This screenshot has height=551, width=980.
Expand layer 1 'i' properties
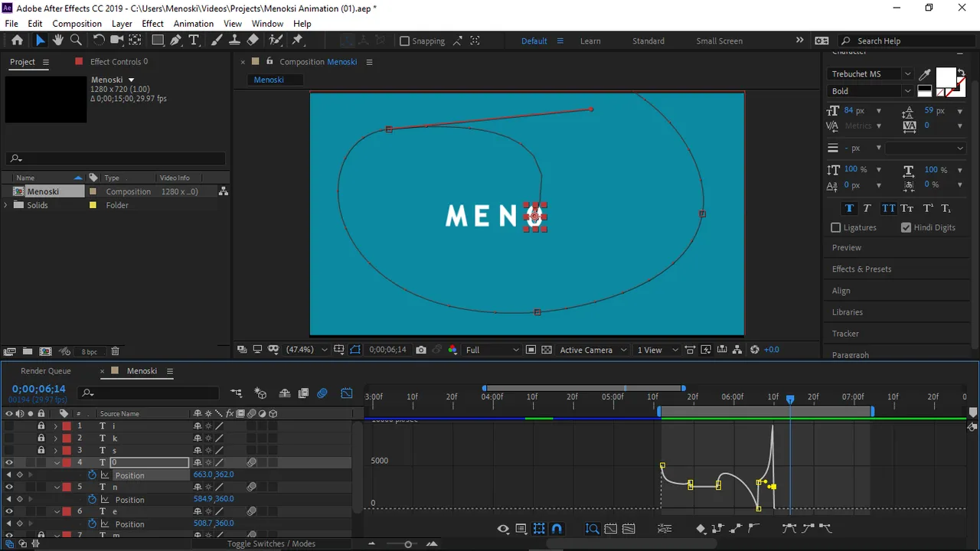(56, 425)
